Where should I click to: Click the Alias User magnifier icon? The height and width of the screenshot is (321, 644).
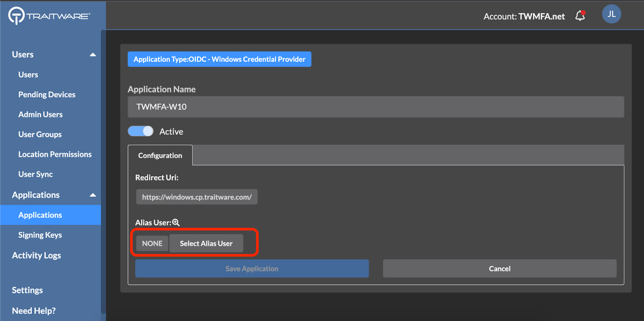(176, 222)
